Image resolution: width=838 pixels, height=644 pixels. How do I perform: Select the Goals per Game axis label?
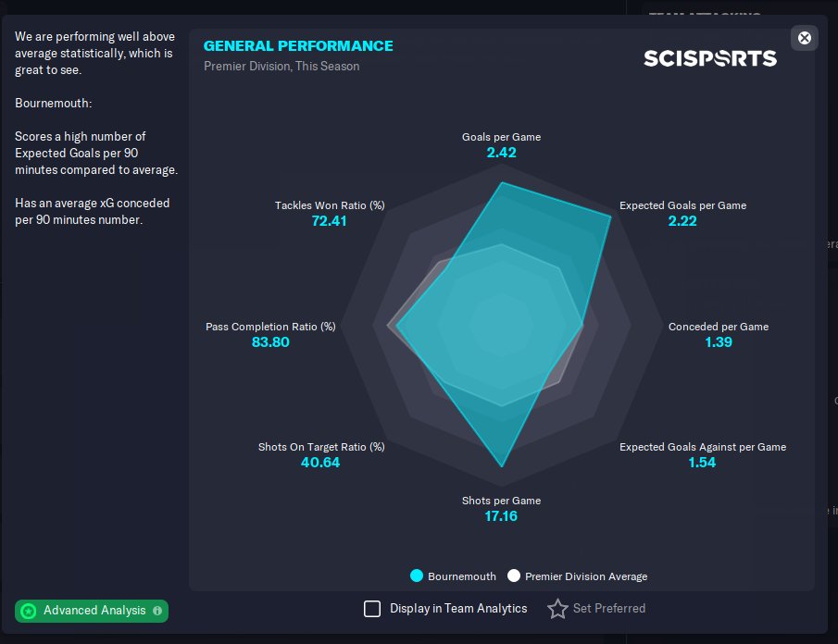501,137
